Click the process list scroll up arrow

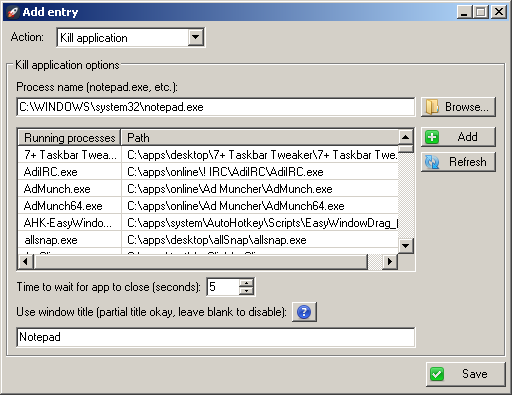[406, 137]
